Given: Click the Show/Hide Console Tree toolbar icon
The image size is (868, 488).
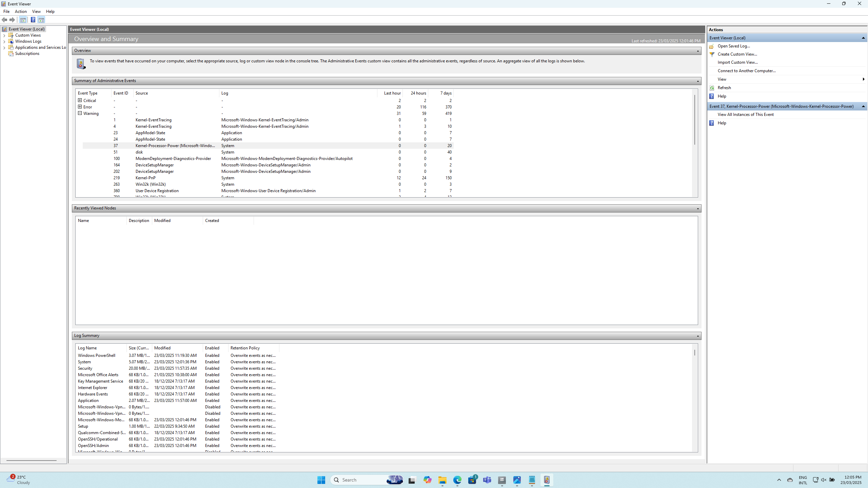Looking at the screenshot, I should tap(23, 20).
